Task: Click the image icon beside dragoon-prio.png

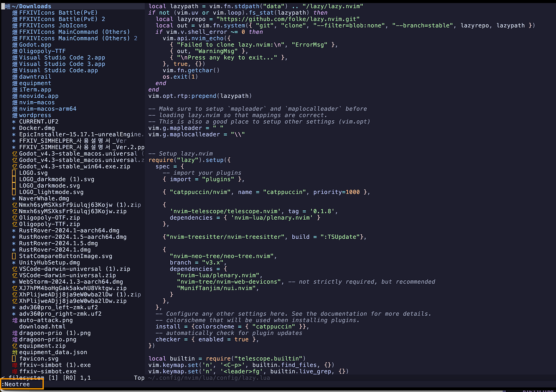Action: tap(15, 339)
